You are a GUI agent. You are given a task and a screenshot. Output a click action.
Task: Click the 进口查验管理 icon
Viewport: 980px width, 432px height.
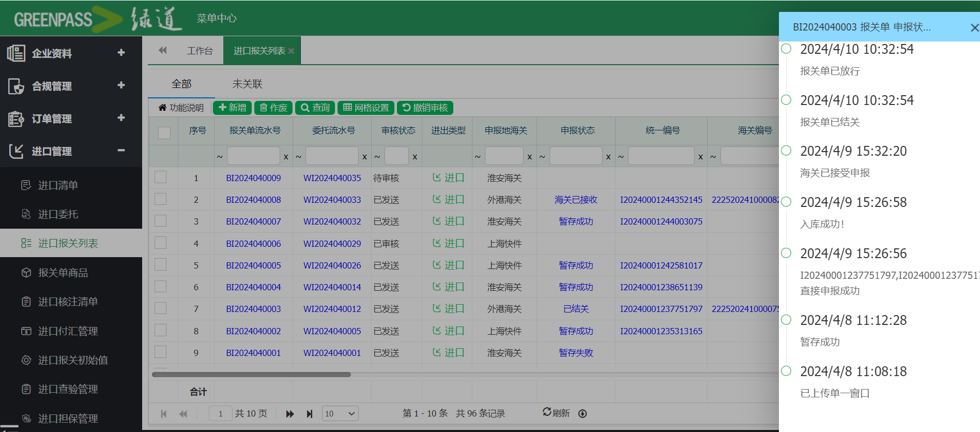tap(26, 389)
